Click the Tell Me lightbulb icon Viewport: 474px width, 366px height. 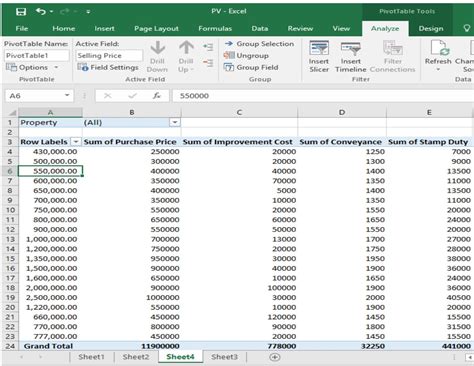(x=467, y=28)
